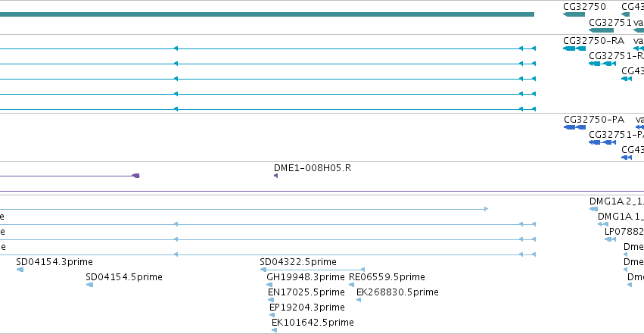Select the SD04322.5prime EST alignment bar

click(x=312, y=270)
